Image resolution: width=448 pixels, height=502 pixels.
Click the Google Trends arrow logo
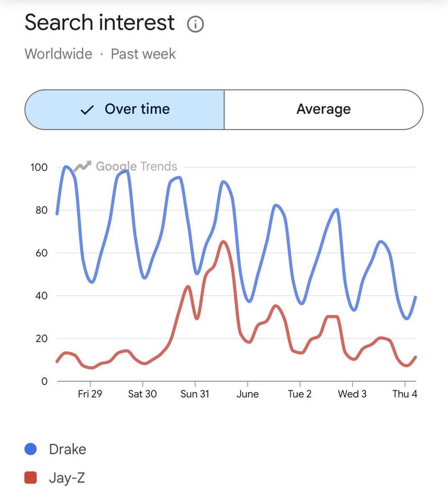point(82,166)
